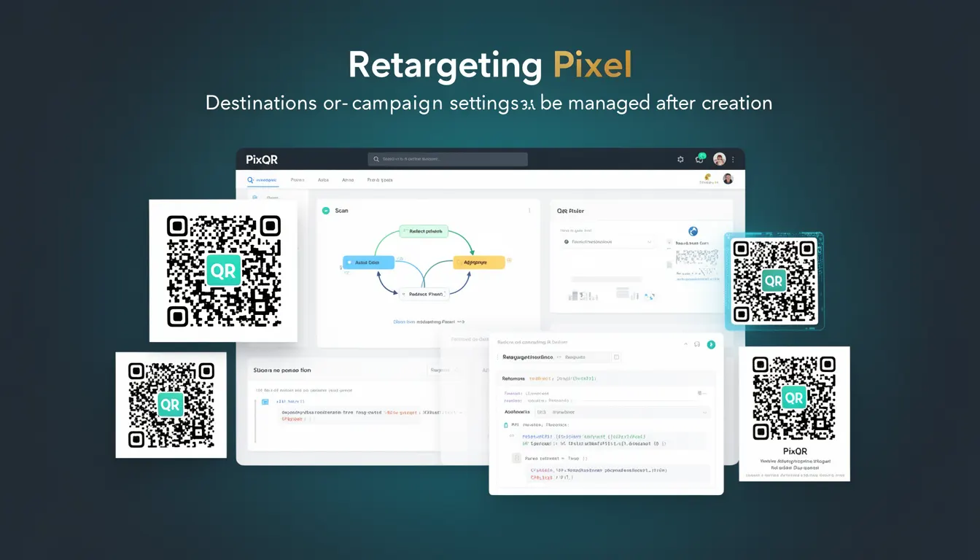Open the Scan card's three-dot menu

(x=529, y=210)
